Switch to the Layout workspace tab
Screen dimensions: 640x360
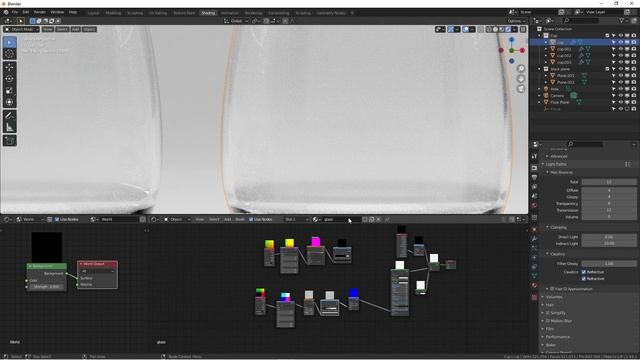(93, 13)
